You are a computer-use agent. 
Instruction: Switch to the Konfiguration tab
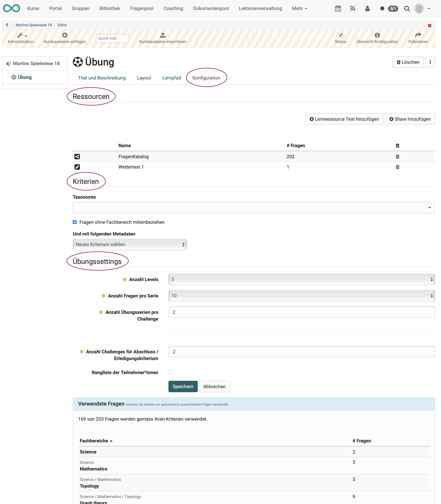pyautogui.click(x=206, y=78)
